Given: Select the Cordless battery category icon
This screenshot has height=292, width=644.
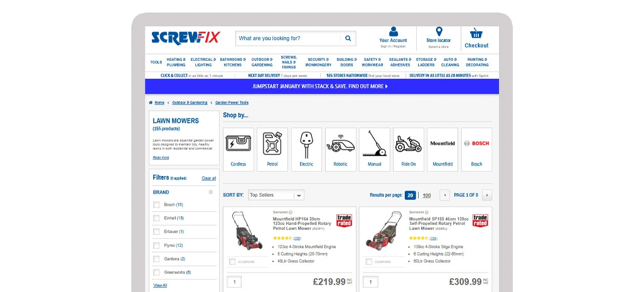Looking at the screenshot, I should coord(239,143).
